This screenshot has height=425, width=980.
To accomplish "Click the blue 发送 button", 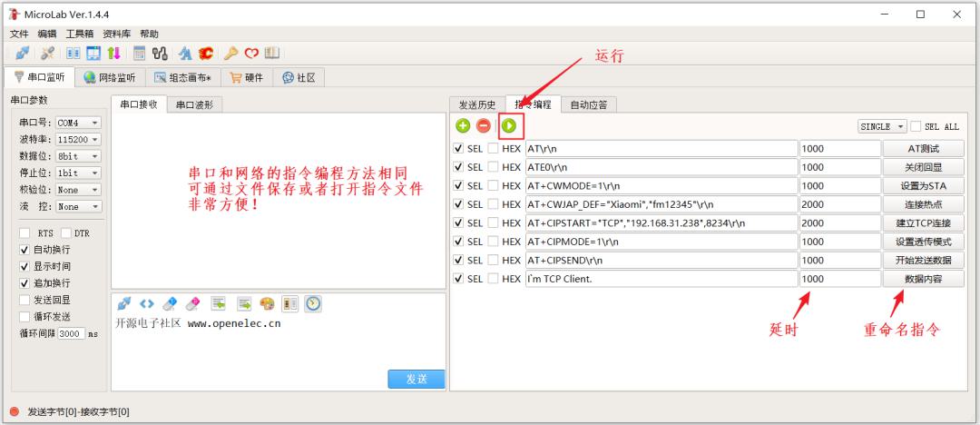I will pyautogui.click(x=416, y=379).
